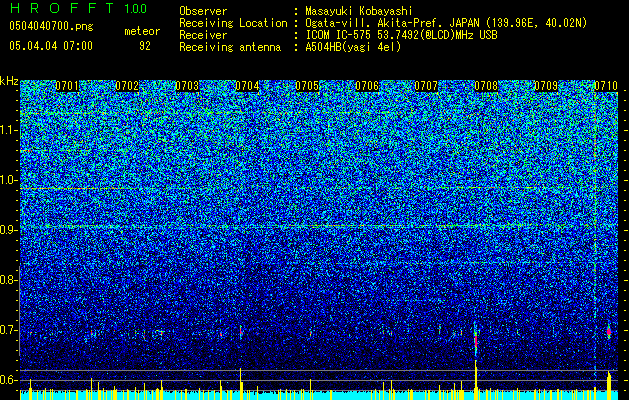Viewport: 629px width, 400px height.
Task: Click the 1.1 frequency axis label
Action: point(9,130)
